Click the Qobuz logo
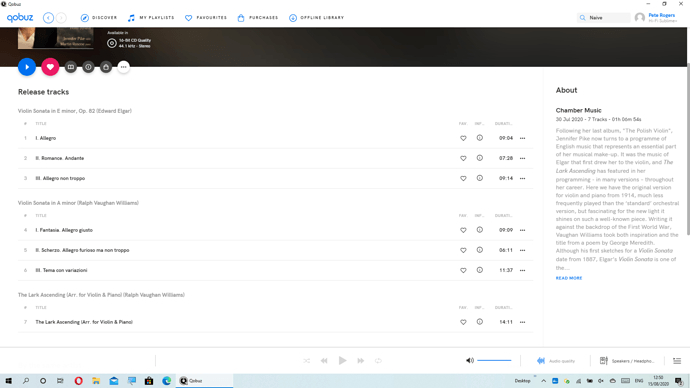 tap(20, 18)
